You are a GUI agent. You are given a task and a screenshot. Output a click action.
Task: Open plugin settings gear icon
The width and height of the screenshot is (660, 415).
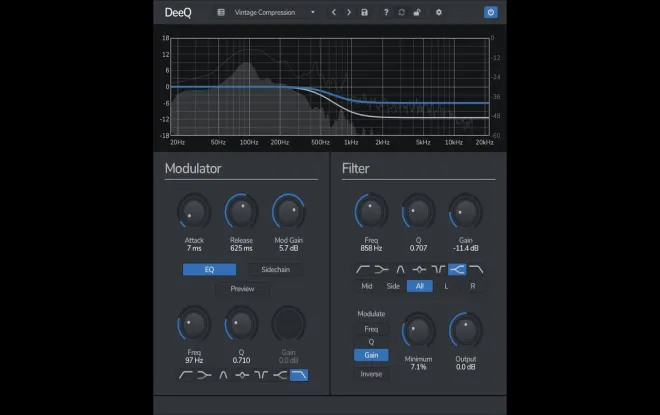point(439,12)
